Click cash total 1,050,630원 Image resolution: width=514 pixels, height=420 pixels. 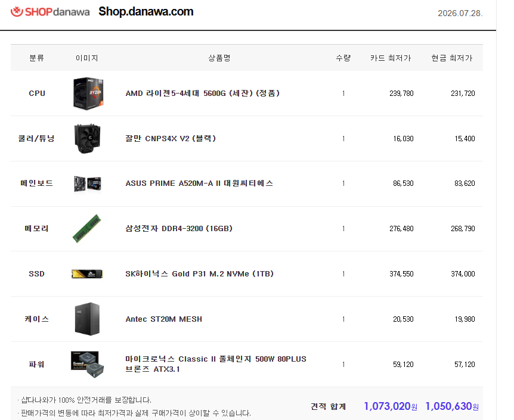[x=452, y=406]
